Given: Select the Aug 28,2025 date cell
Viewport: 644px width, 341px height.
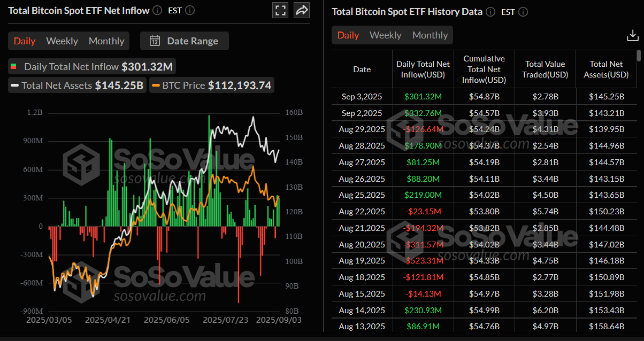Looking at the screenshot, I should (x=362, y=146).
